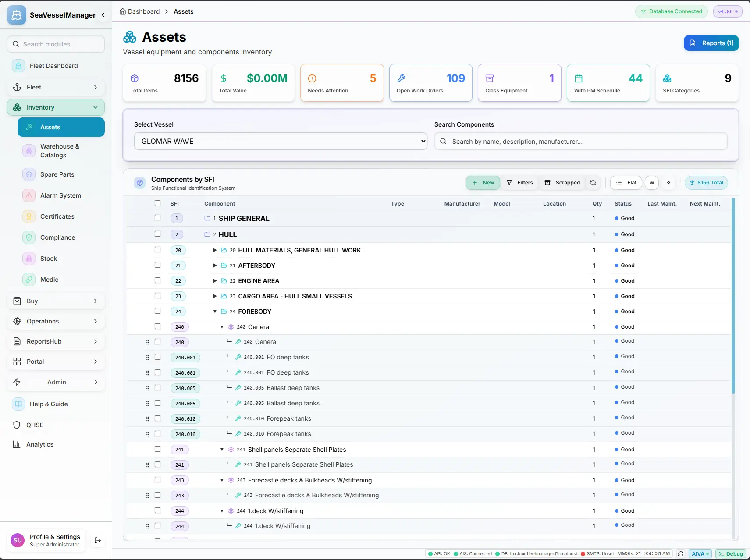750x560 pixels.
Task: Click the Scrapped button
Action: 562,183
